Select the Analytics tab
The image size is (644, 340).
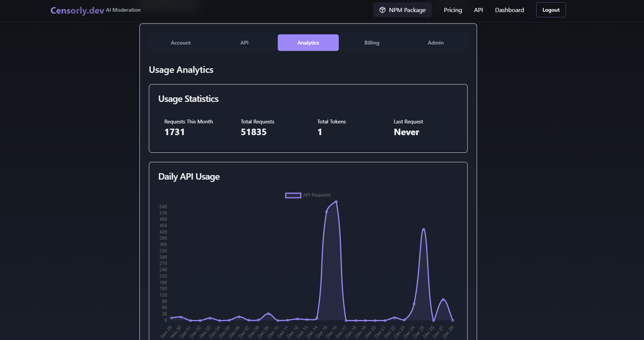pos(308,43)
